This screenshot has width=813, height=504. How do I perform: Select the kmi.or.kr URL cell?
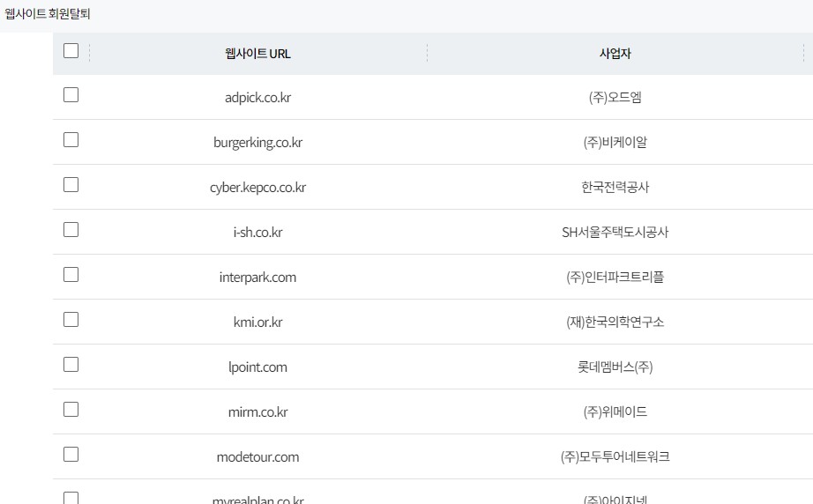tap(257, 322)
